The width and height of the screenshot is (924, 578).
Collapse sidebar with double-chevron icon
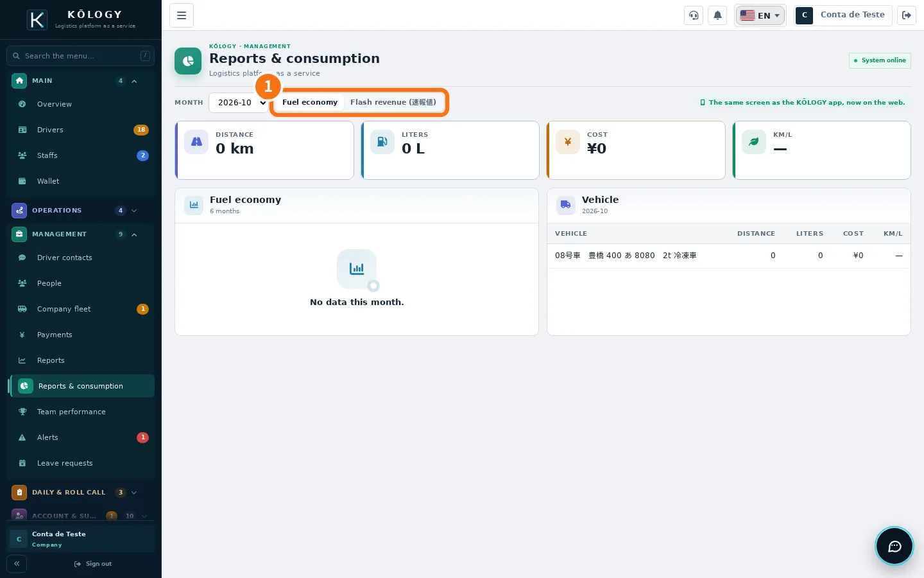(17, 564)
